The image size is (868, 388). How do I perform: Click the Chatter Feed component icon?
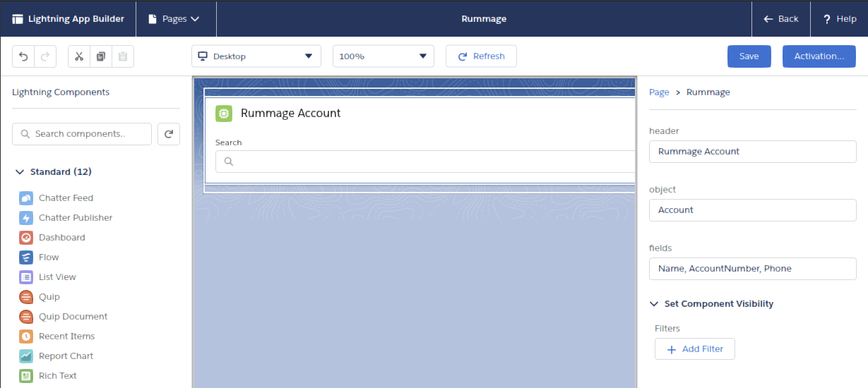point(26,198)
